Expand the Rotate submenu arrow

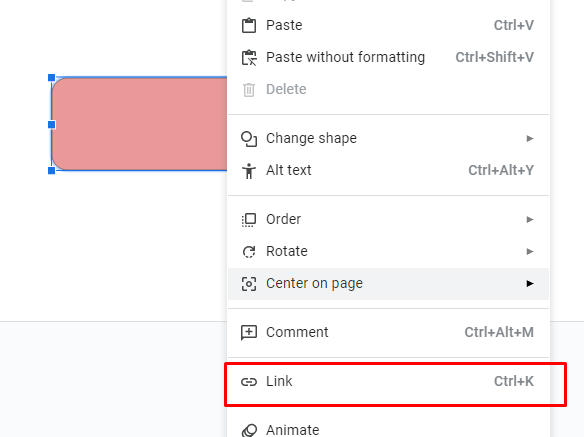(530, 251)
